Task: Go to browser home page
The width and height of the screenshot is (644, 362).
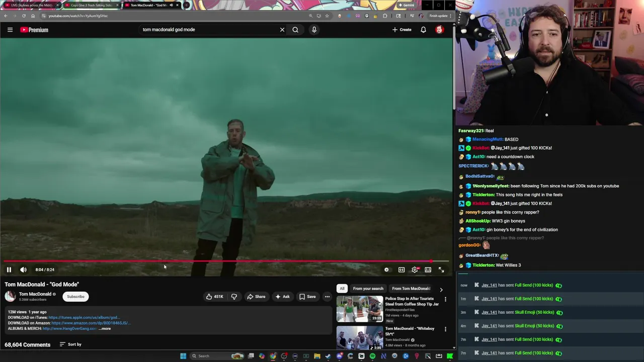Action: (x=33, y=16)
